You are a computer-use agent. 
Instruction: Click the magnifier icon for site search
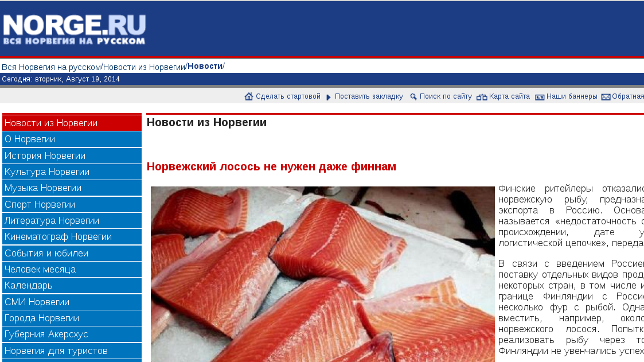click(413, 96)
